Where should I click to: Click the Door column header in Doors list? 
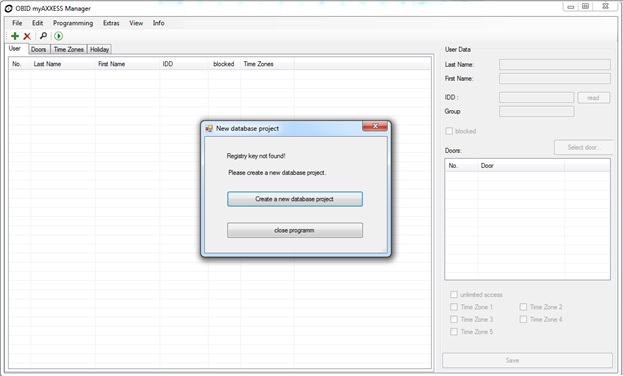click(521, 165)
